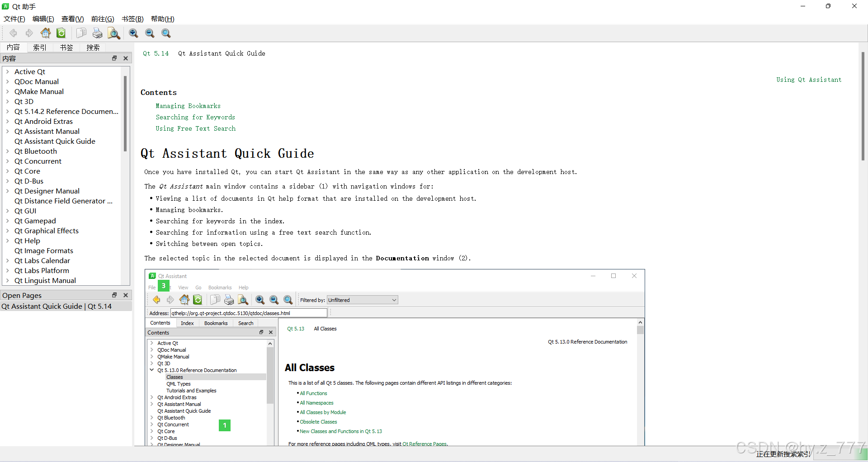This screenshot has height=462, width=868.
Task: Jump to Managing Bookmarks section link
Action: (188, 106)
